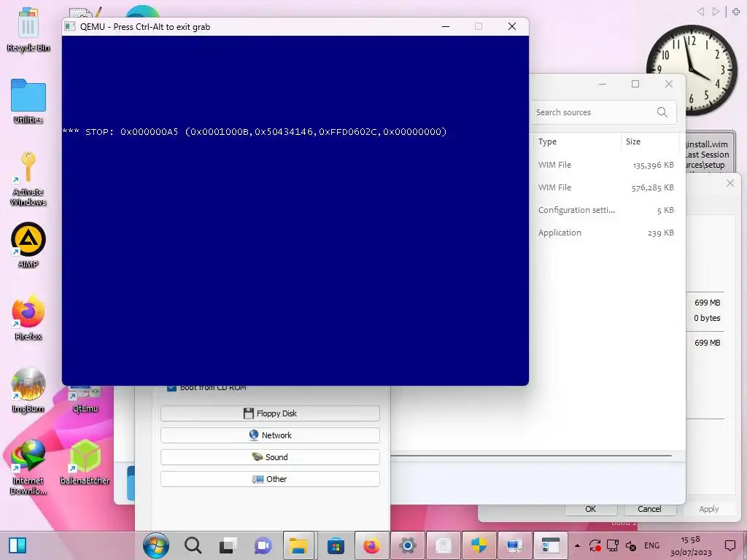
Task: Click the QEMU title bar icon
Action: (69, 27)
